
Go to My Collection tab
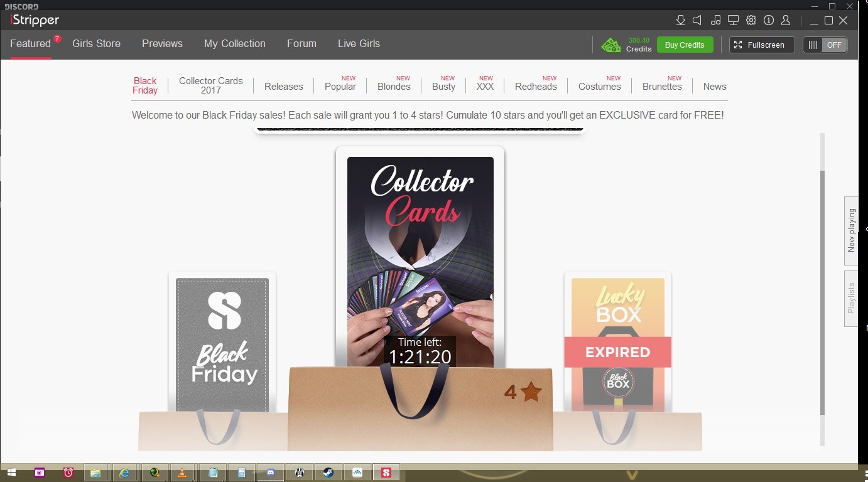click(x=235, y=43)
